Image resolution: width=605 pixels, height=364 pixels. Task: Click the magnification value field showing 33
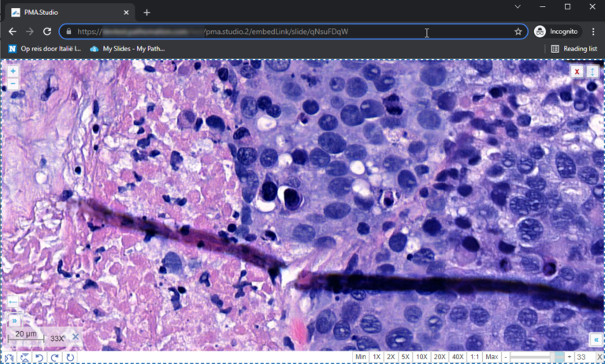[x=585, y=357]
